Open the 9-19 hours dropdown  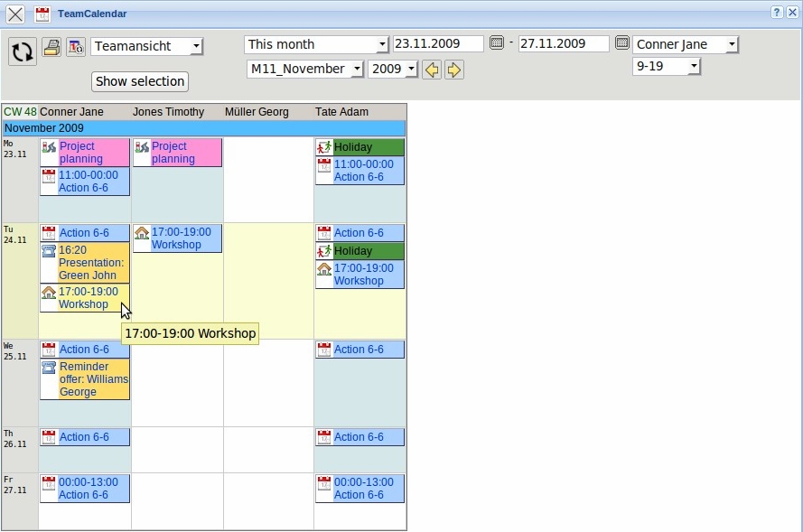(667, 66)
